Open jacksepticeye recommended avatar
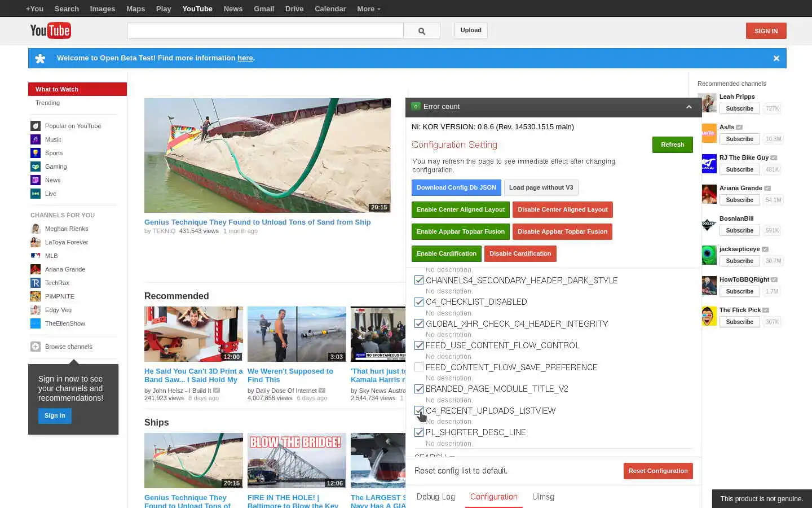 (x=709, y=255)
